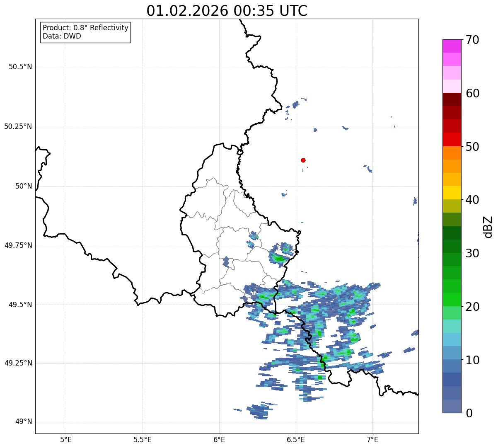Click the red radar site marker
498x448 pixels.
[303, 160]
